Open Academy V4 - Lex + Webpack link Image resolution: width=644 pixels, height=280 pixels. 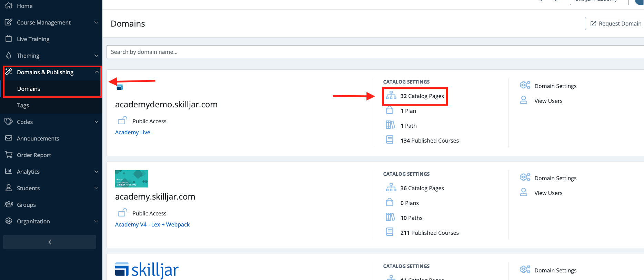(x=152, y=224)
